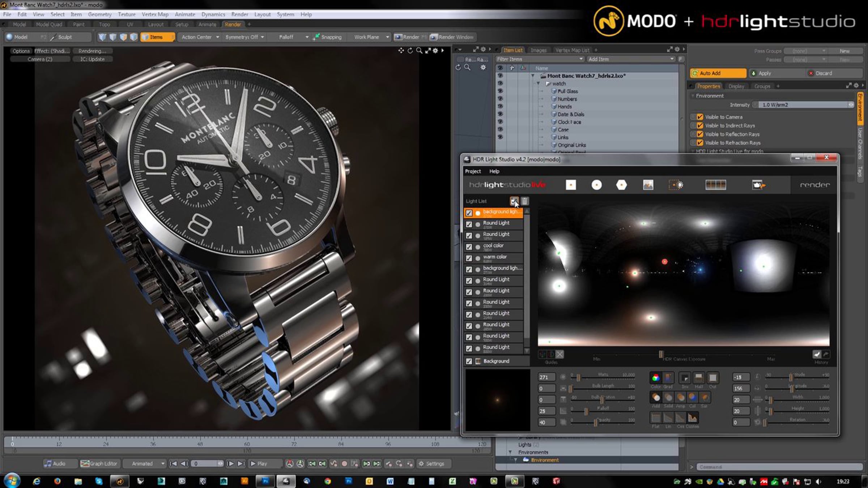Adjust the HDR Canvas Exposure slider handle
The width and height of the screenshot is (868, 488).
click(661, 354)
